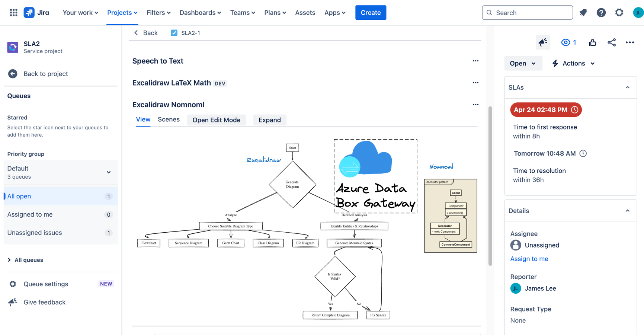
Task: Click the Apr 24 02:48 PM SLA badge
Action: coord(546,110)
